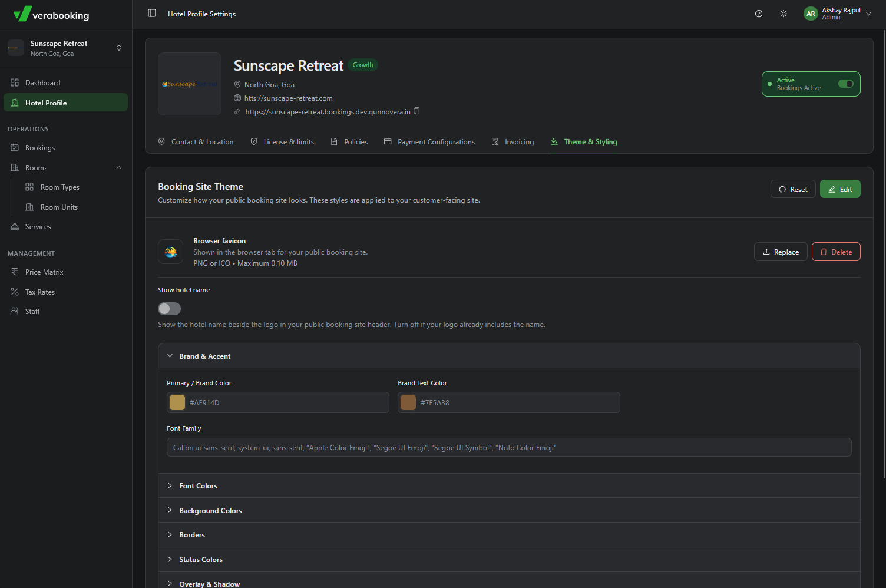886x588 pixels.
Task: Click the Font Family input field
Action: [x=509, y=447]
